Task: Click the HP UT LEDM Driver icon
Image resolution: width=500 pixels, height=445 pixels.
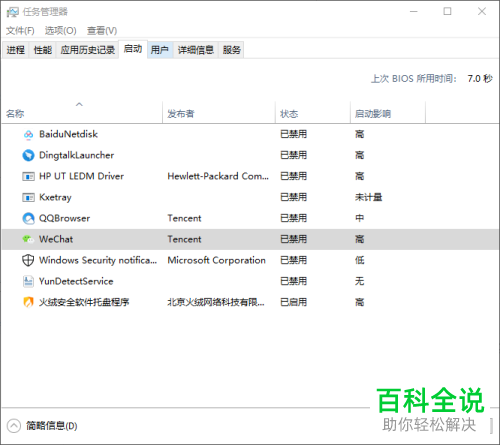Action: (28, 176)
